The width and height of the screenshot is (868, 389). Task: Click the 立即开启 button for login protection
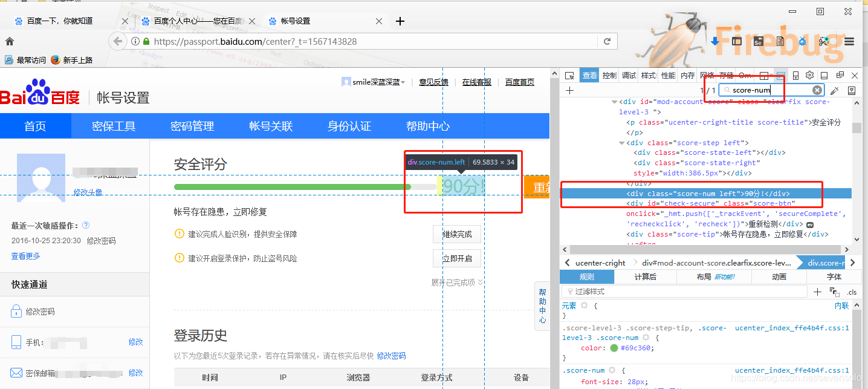pos(456,258)
